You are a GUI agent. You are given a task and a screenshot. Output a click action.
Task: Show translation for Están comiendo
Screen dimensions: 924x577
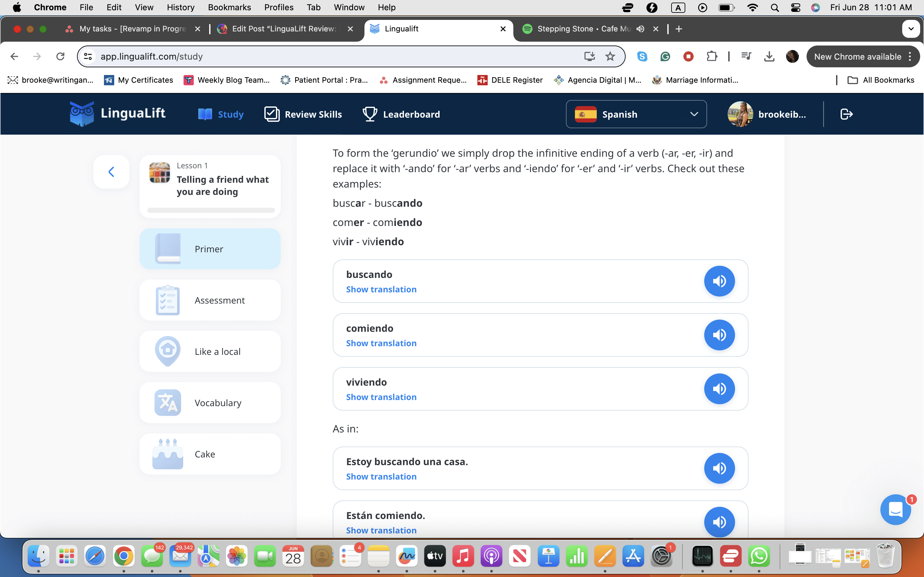coord(381,530)
